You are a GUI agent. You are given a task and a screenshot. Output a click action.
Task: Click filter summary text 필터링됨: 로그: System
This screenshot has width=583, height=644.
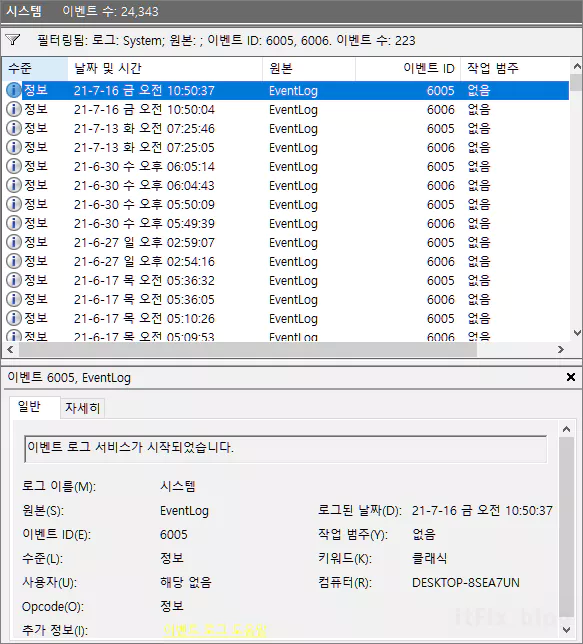(x=101, y=40)
